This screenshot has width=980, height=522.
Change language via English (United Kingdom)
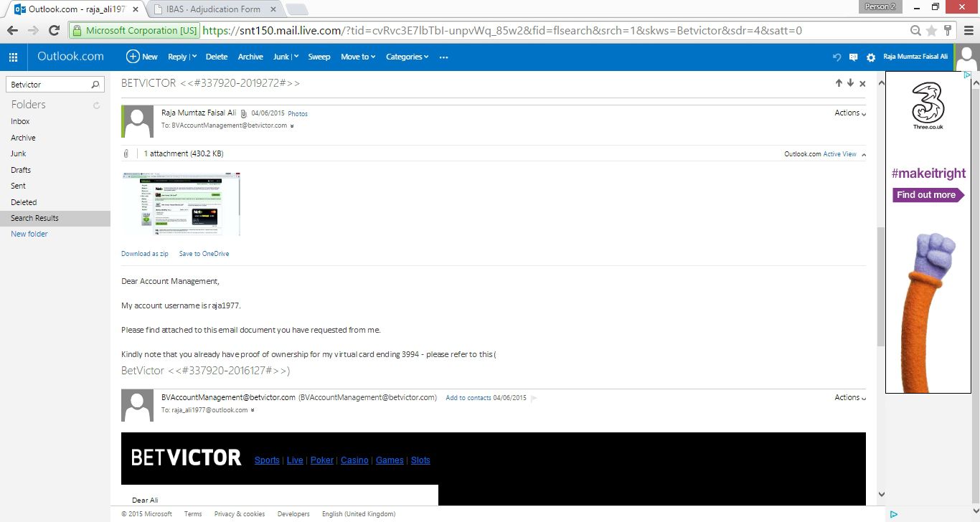[359, 514]
